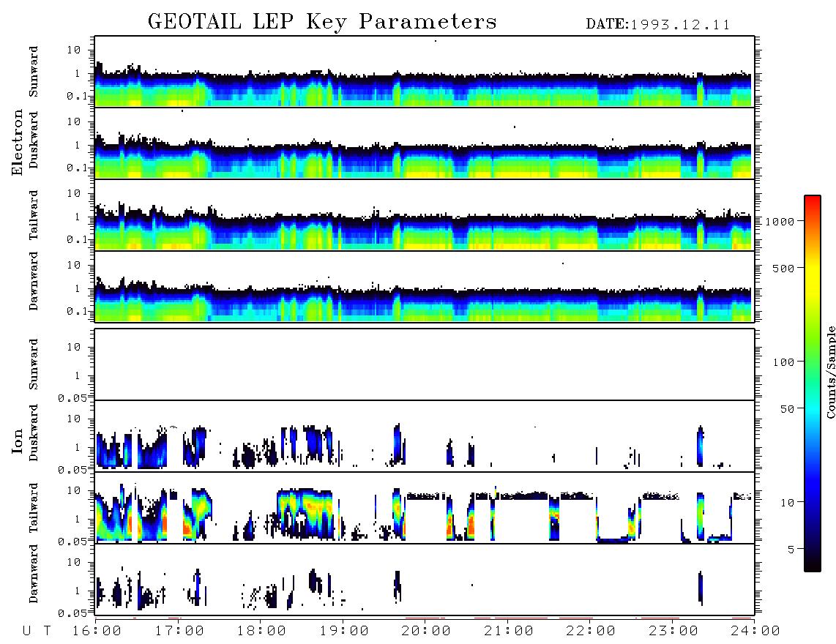Click the 5 colorbar tick value
Screen dimensions: 836x644
coord(791,549)
